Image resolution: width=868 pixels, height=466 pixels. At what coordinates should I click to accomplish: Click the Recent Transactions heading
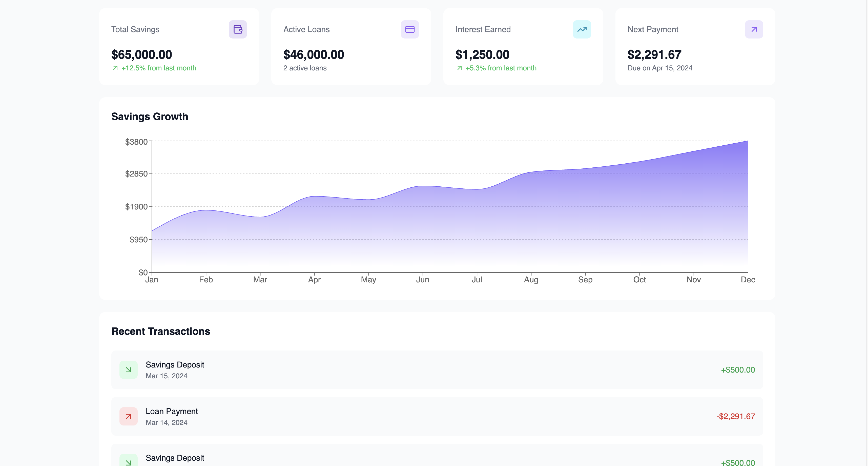(x=160, y=331)
